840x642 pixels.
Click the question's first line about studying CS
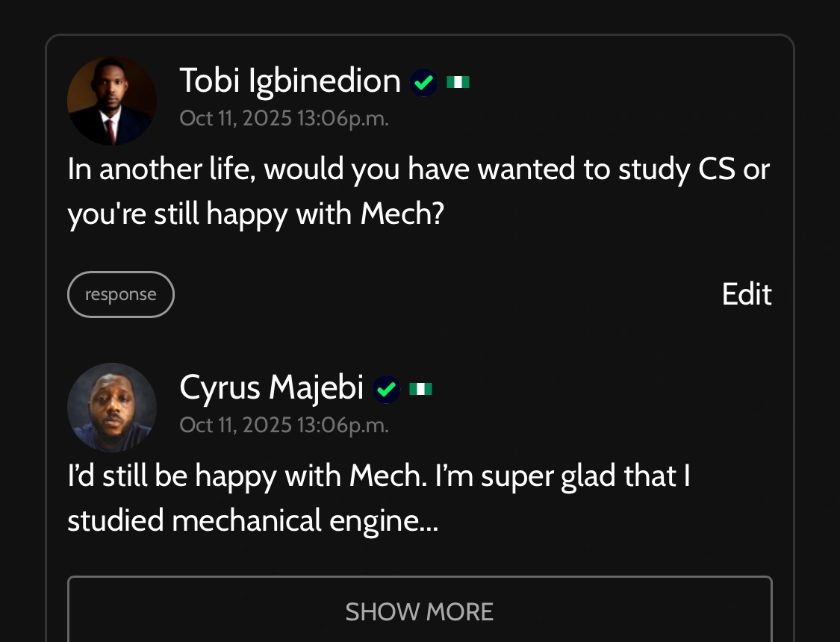pyautogui.click(x=418, y=170)
